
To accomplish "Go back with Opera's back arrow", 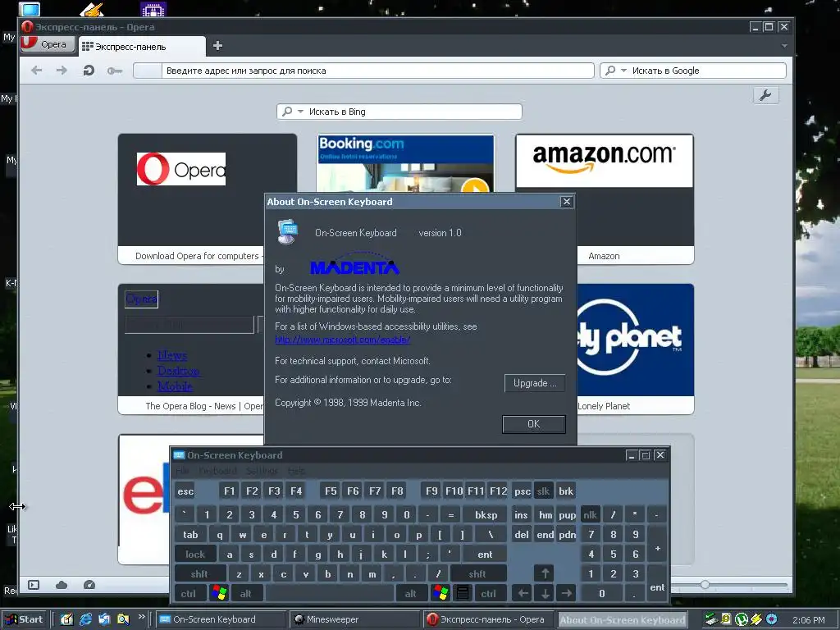I will [36, 71].
